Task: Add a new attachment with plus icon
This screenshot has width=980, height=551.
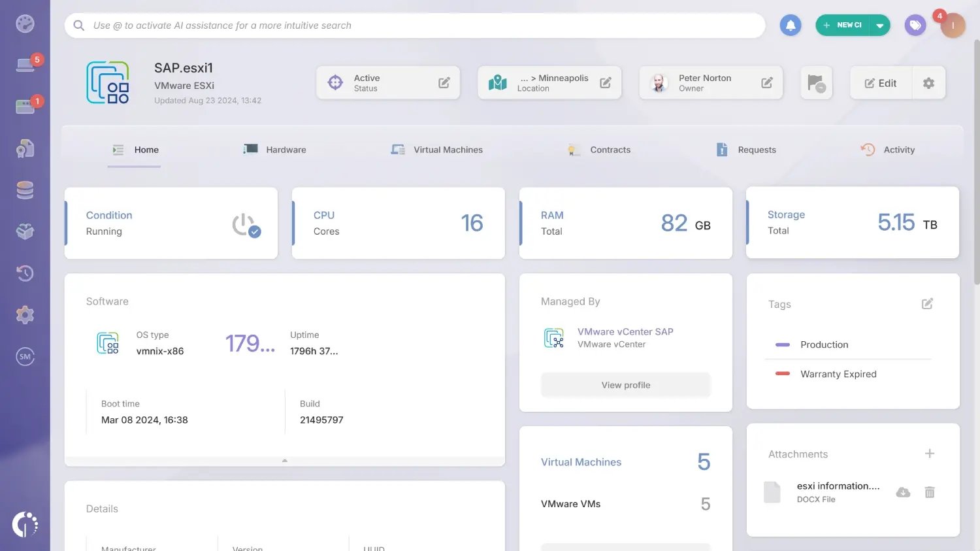Action: (929, 454)
